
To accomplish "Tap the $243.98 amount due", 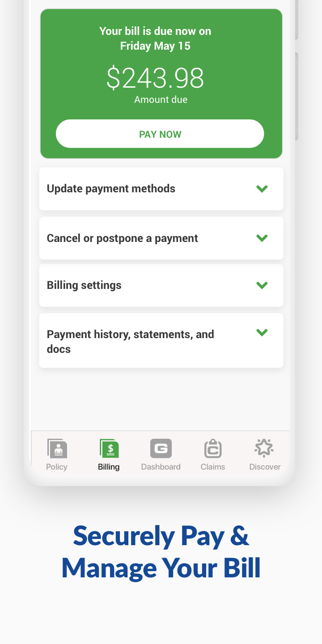I will tap(155, 78).
